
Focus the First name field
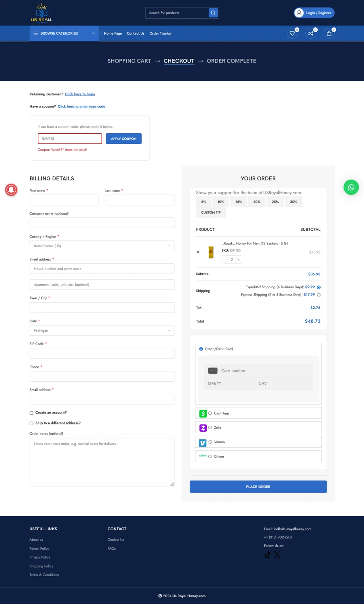(64, 200)
